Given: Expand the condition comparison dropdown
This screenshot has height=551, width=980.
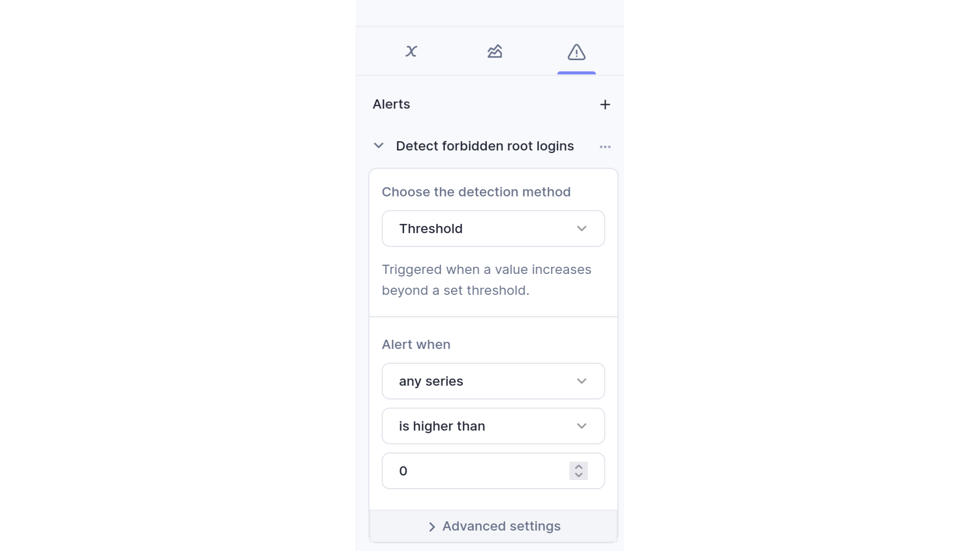Looking at the screenshot, I should coord(494,426).
